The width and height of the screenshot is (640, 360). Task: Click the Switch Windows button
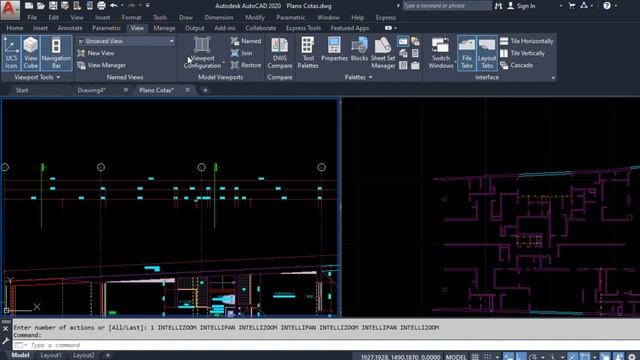pos(441,53)
